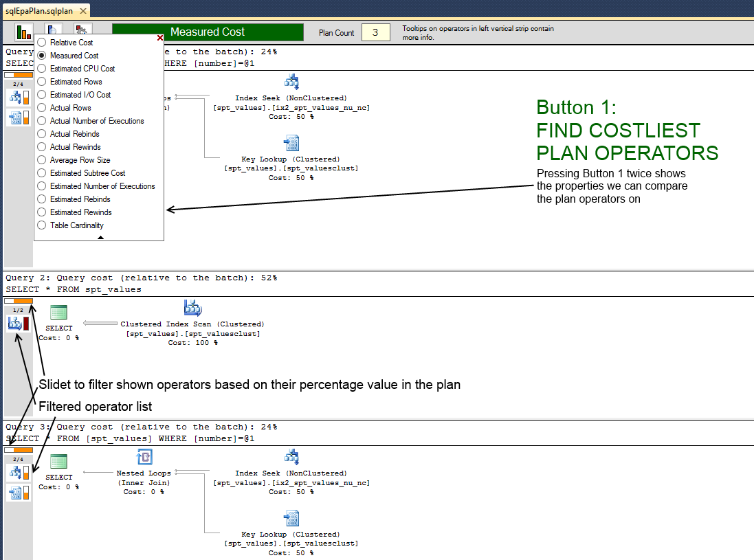Image resolution: width=754 pixels, height=560 pixels.
Task: Select Clustered Index Scan in Query 2's operator strip
Action: click(x=19, y=324)
